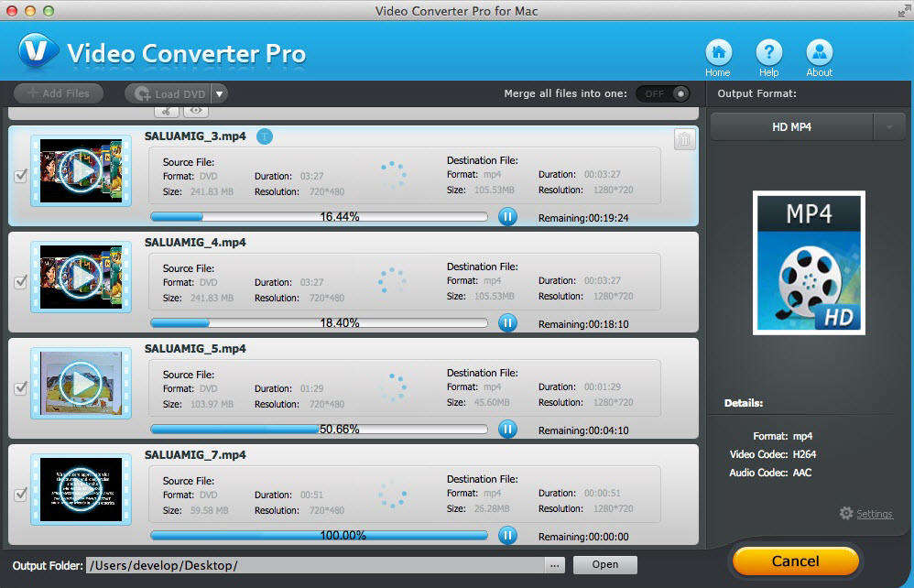The width and height of the screenshot is (914, 588).
Task: Click the Audio Codec: AAC detail
Action: pos(770,473)
